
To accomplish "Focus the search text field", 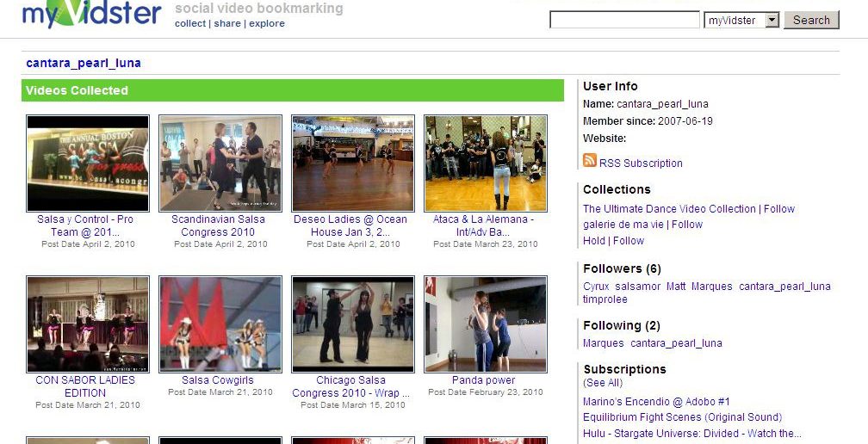I will tap(624, 20).
